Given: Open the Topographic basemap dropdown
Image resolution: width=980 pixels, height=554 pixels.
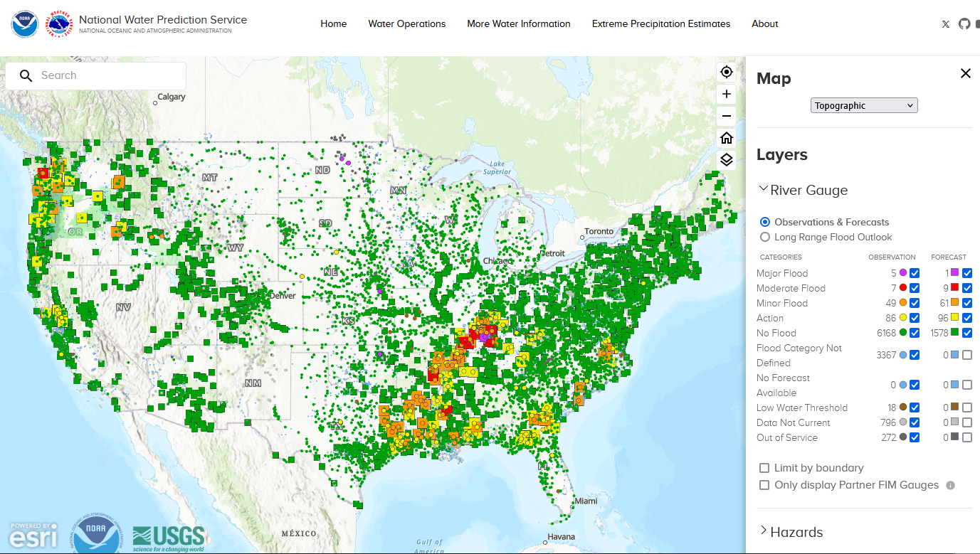Looking at the screenshot, I should (x=864, y=105).
